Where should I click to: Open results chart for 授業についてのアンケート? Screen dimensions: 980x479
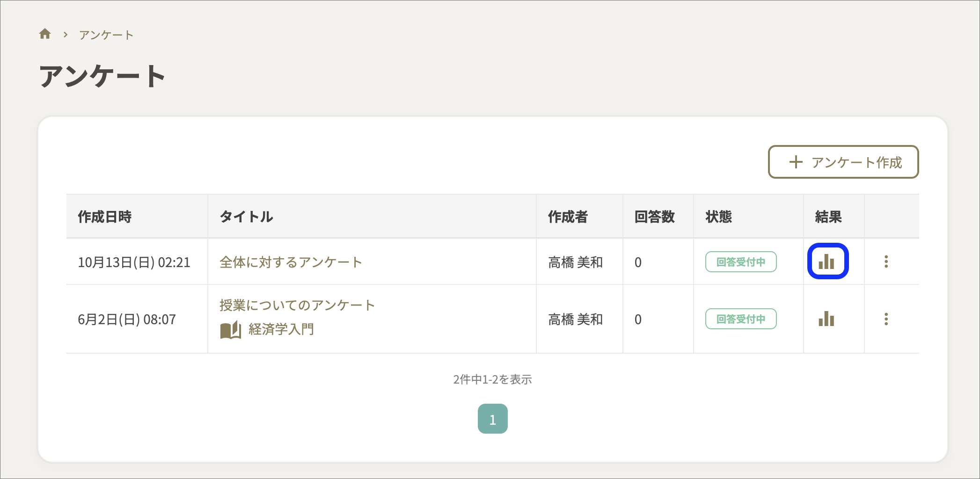tap(826, 319)
